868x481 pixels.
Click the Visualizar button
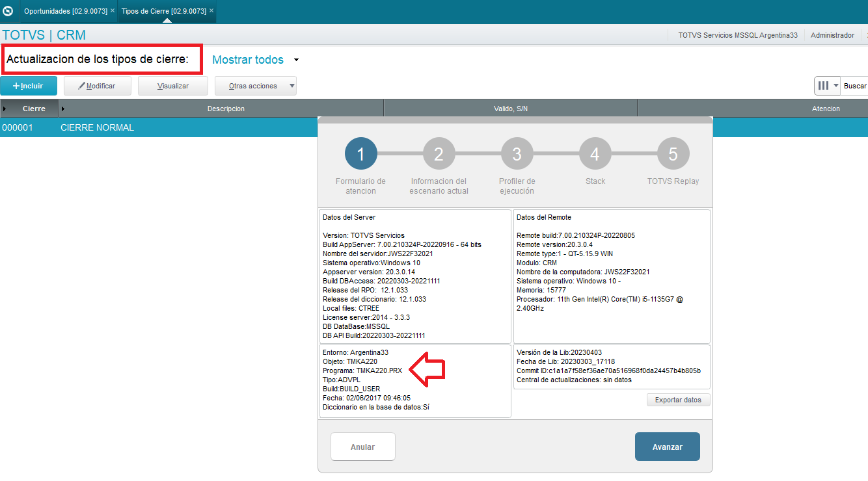tap(173, 86)
